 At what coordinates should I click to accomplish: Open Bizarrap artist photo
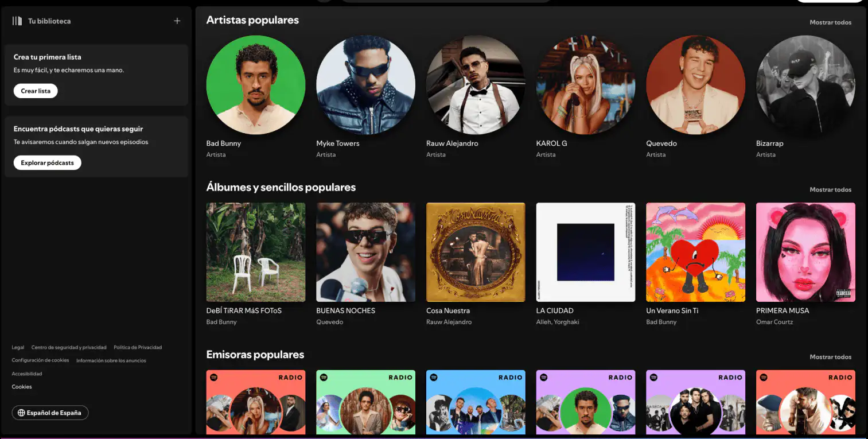point(805,85)
